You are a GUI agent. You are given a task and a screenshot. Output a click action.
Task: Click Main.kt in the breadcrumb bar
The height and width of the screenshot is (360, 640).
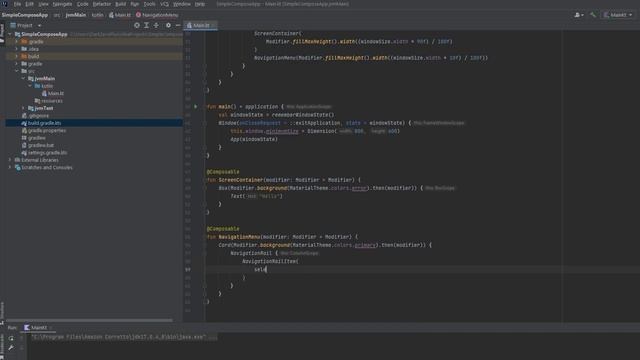(120, 15)
